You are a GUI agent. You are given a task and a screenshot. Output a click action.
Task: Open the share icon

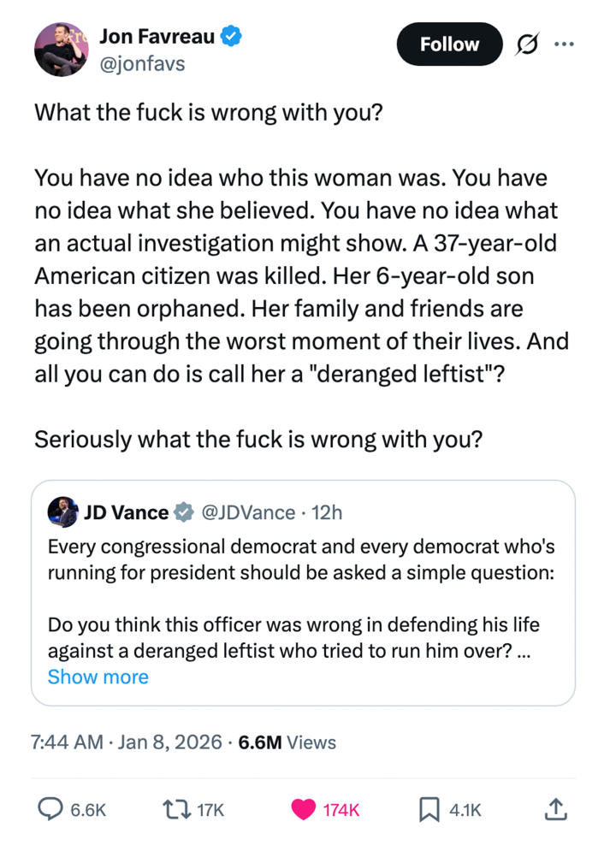[554, 807]
